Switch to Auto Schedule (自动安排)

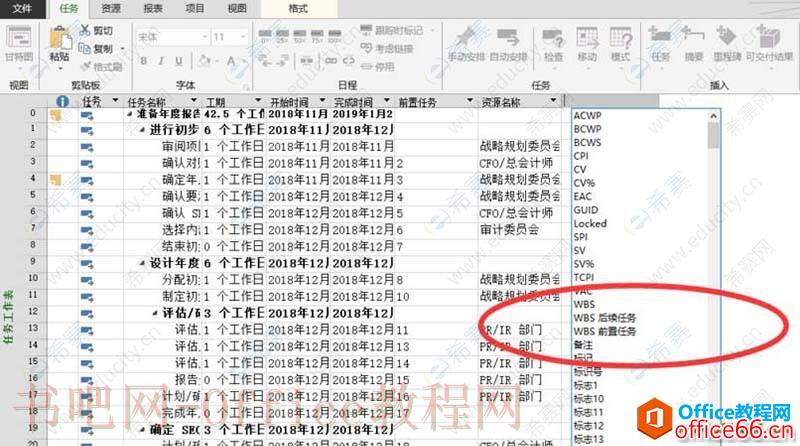[x=508, y=43]
